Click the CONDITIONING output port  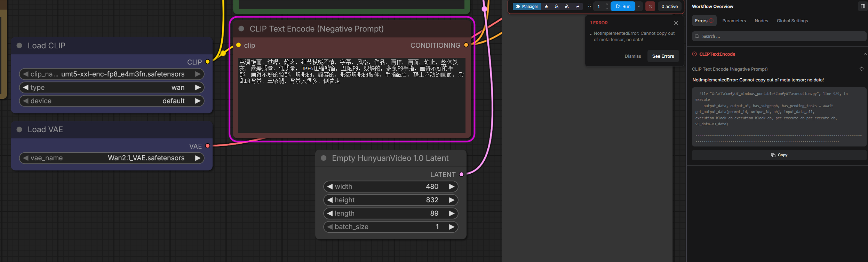[x=466, y=45]
